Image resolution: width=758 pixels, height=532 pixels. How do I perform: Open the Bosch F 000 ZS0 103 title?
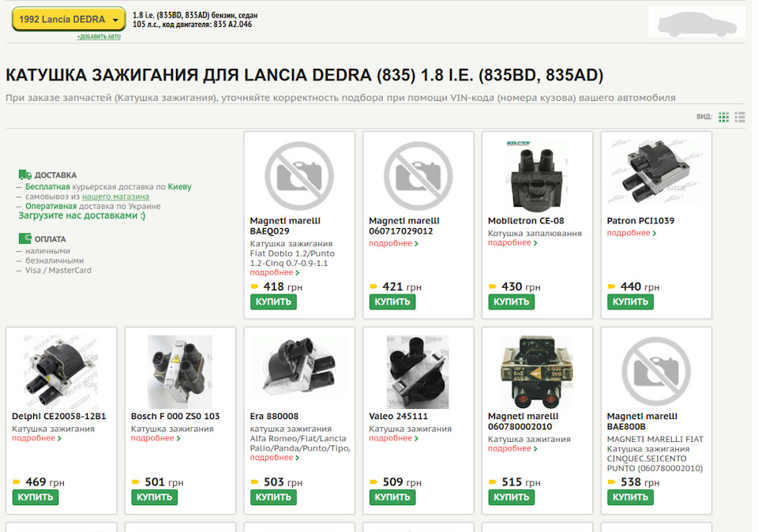[x=175, y=416]
